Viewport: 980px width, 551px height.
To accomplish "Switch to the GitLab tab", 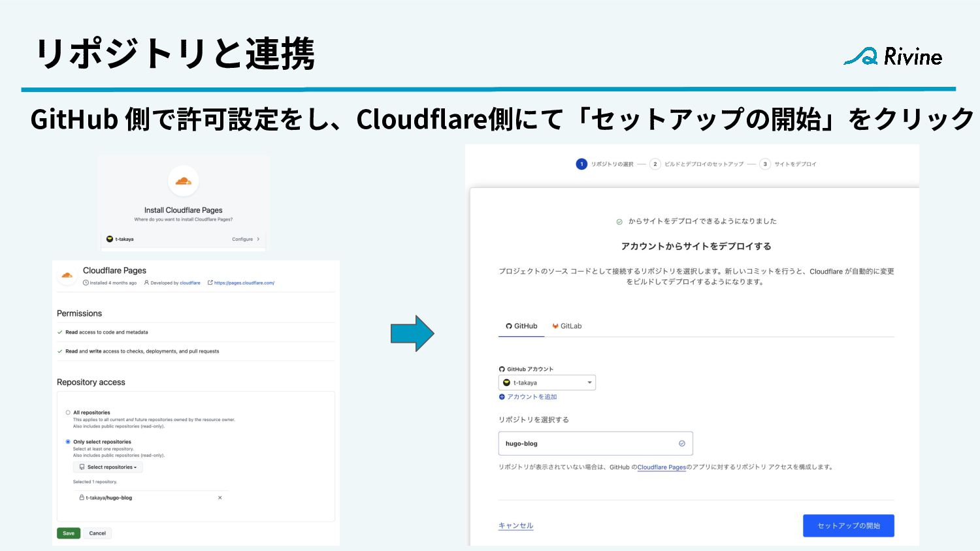I will point(567,326).
